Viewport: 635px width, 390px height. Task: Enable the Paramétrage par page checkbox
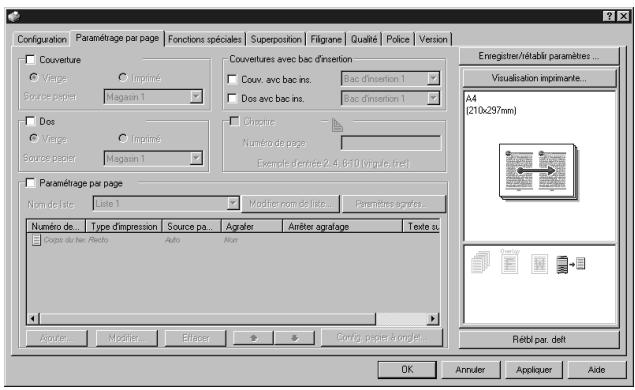pos(30,183)
